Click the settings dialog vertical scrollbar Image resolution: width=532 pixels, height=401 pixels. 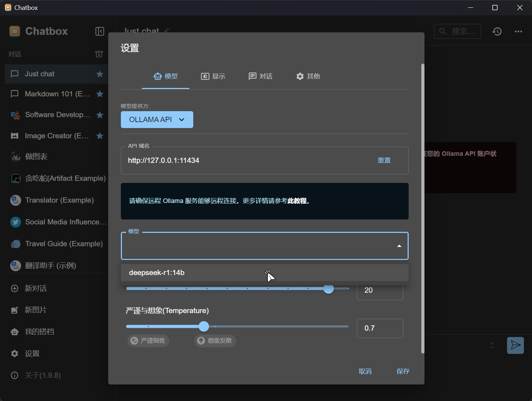coord(423,209)
